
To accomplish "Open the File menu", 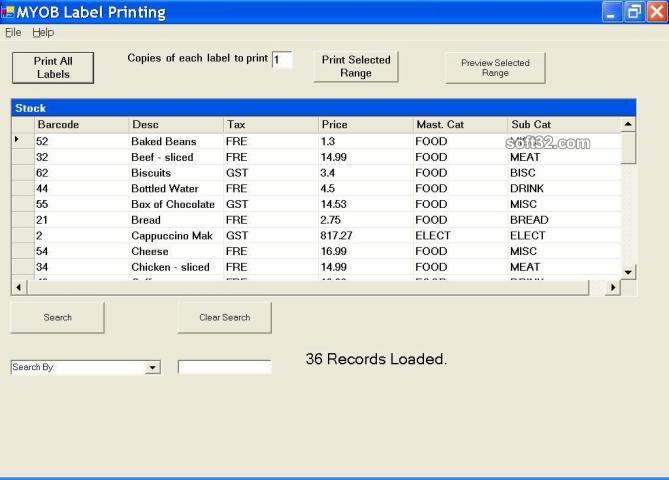I will [13, 32].
